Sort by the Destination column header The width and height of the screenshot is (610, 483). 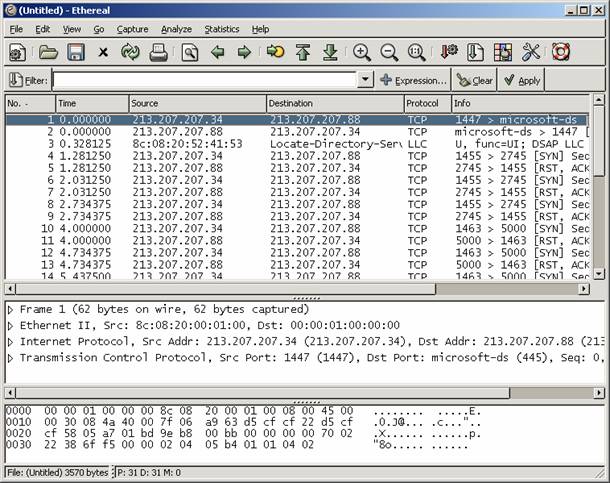(x=335, y=103)
